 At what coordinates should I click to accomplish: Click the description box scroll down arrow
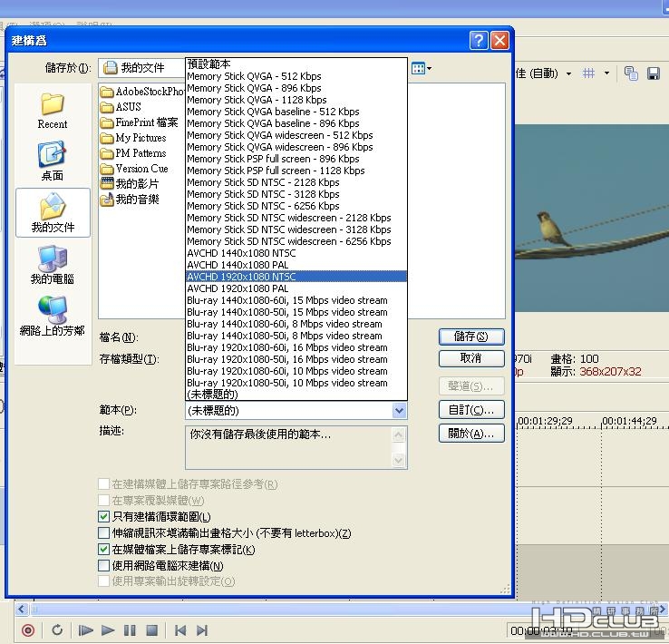pyautogui.click(x=399, y=461)
